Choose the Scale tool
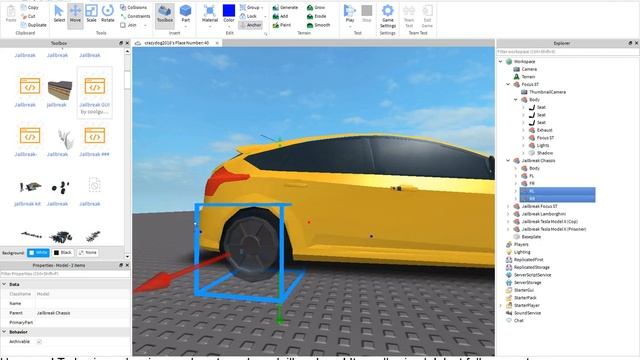 (91, 14)
